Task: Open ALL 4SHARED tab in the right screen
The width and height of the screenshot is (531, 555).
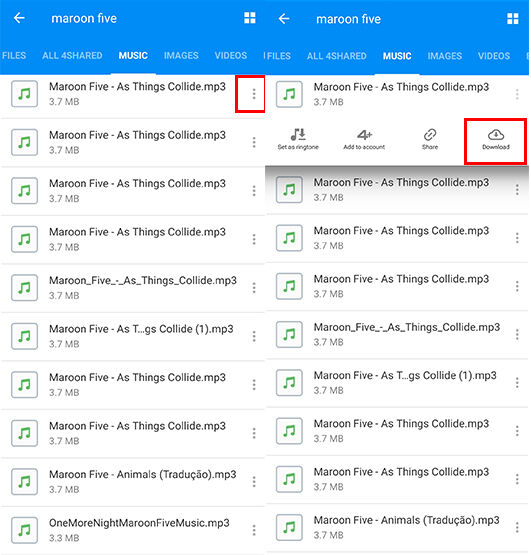Action: [337, 56]
